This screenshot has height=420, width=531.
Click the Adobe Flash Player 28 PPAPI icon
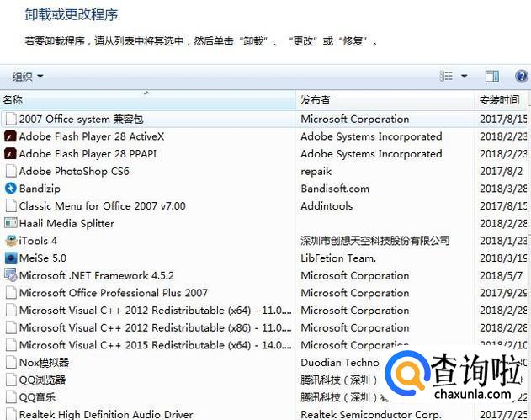pyautogui.click(x=10, y=154)
